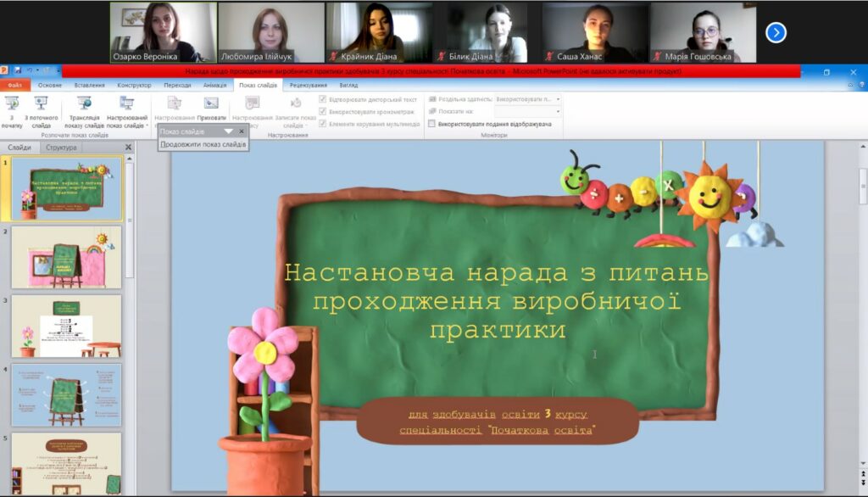Show next video participants with arrow button

(x=776, y=32)
